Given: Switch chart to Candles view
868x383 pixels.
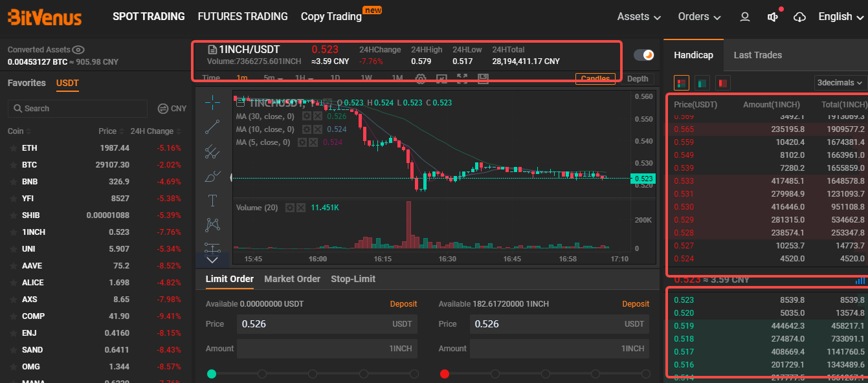Looking at the screenshot, I should (595, 79).
